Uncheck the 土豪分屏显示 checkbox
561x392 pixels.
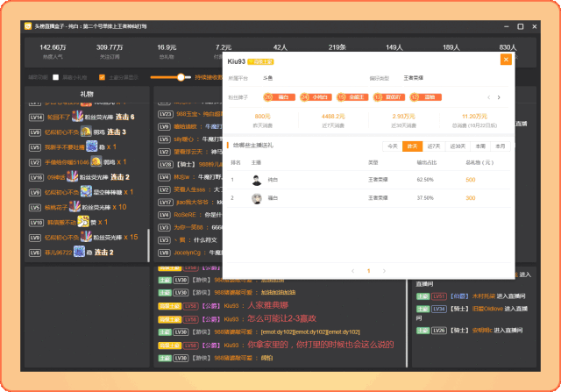pyautogui.click(x=103, y=77)
